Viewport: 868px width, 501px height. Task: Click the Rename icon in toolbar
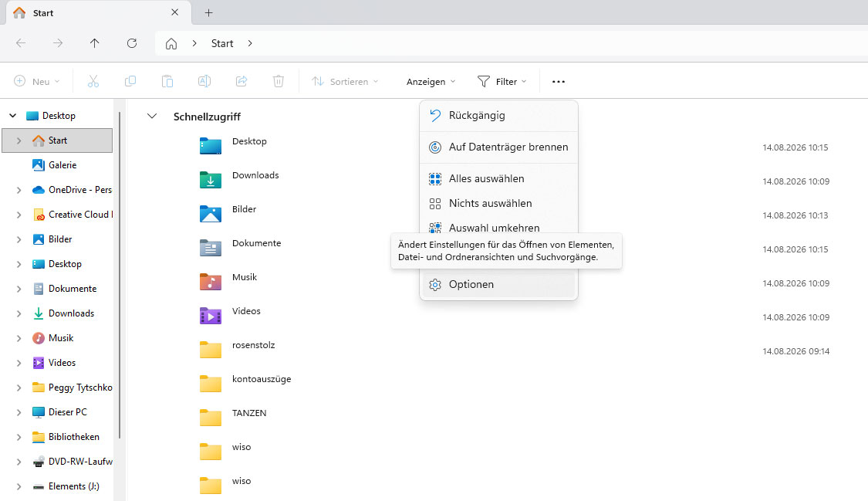(204, 81)
